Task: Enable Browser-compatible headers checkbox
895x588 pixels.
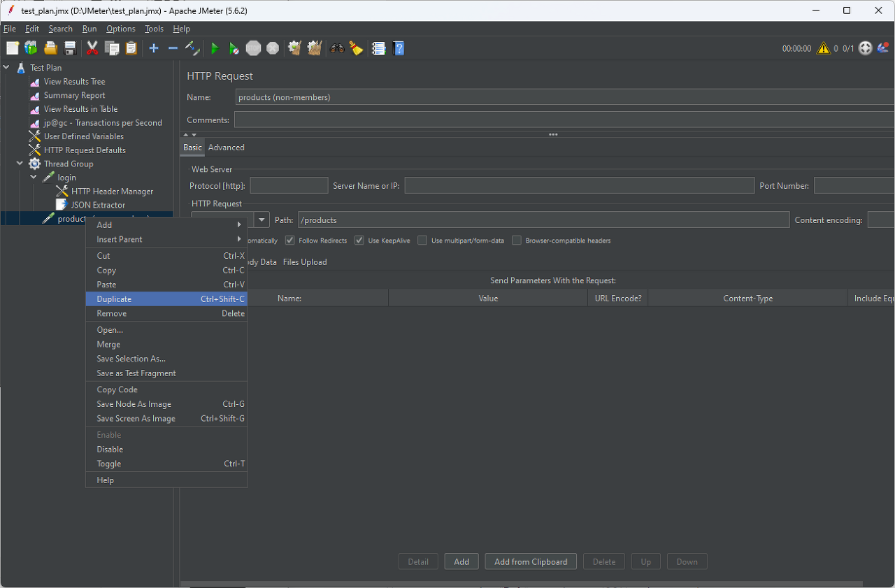Action: coord(517,241)
